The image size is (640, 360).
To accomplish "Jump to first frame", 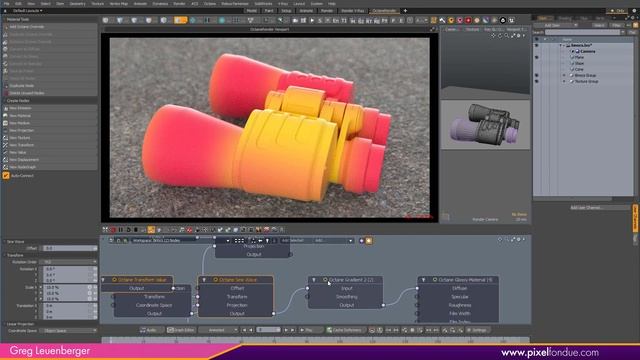I will click(x=244, y=330).
